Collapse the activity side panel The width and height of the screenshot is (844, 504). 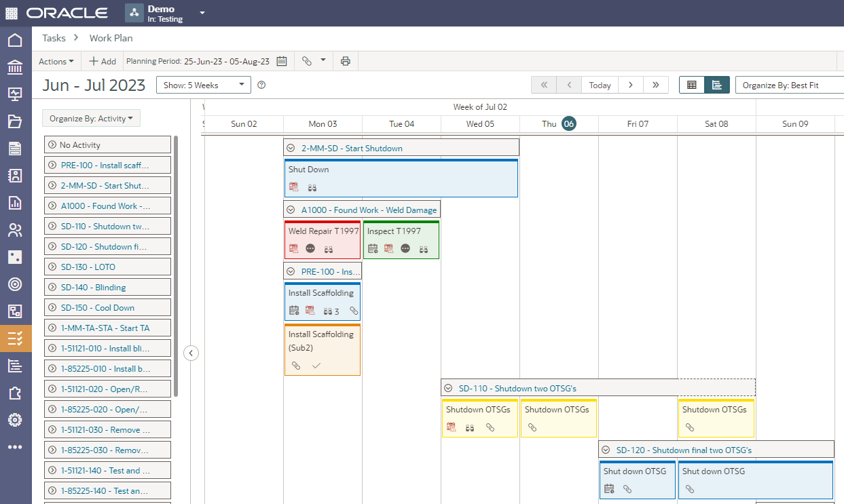point(191,353)
